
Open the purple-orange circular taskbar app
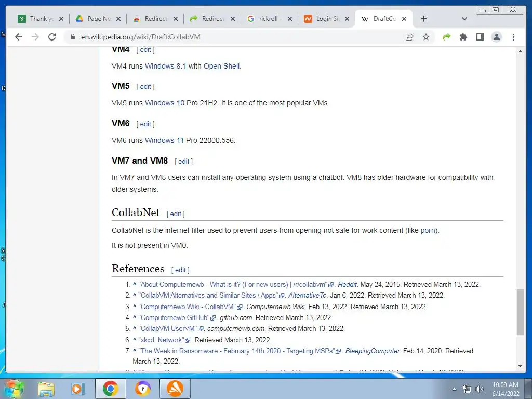coord(143,389)
